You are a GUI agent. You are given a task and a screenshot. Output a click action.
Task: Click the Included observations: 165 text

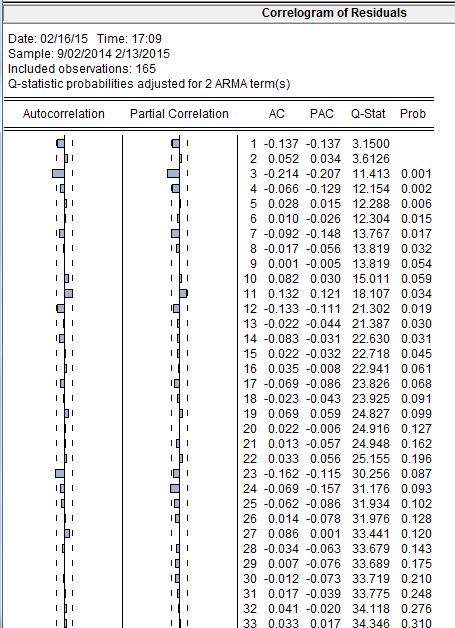[x=82, y=69]
